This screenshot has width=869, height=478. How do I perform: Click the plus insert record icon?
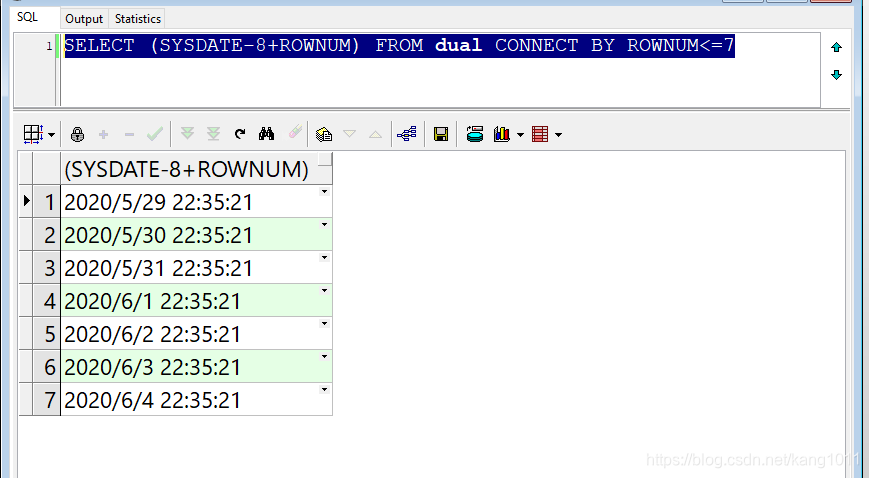[103, 134]
